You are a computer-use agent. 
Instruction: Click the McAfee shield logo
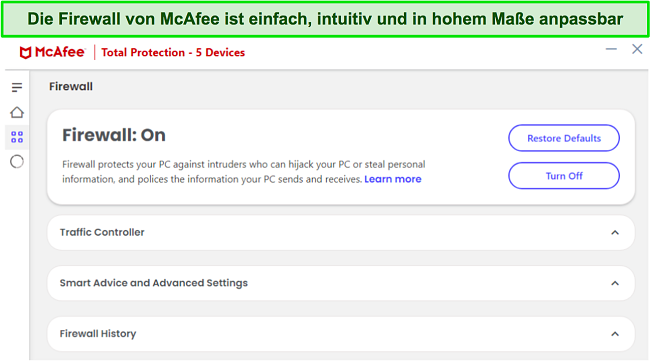pyautogui.click(x=26, y=53)
